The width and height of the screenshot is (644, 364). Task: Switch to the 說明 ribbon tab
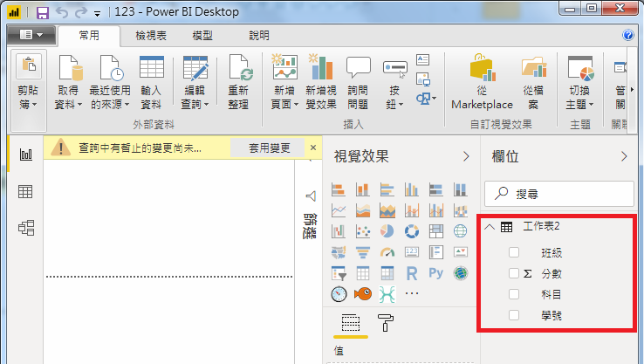[x=259, y=36]
